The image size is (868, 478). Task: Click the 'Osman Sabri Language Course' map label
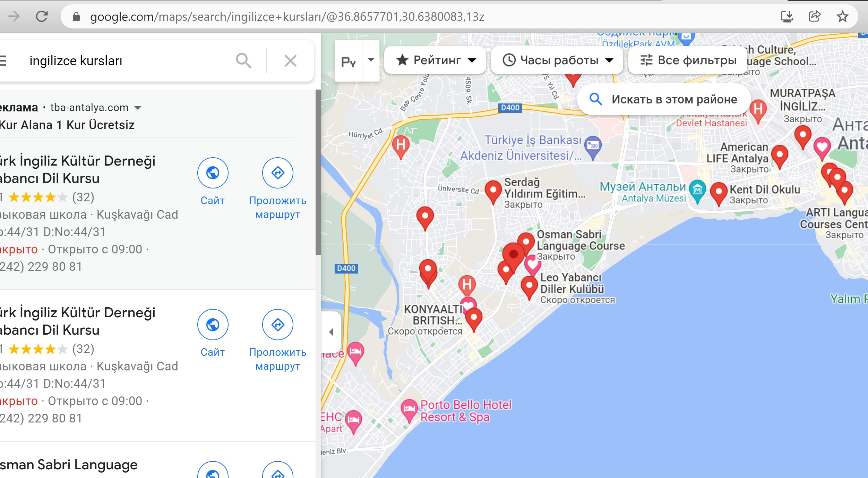pyautogui.click(x=581, y=240)
